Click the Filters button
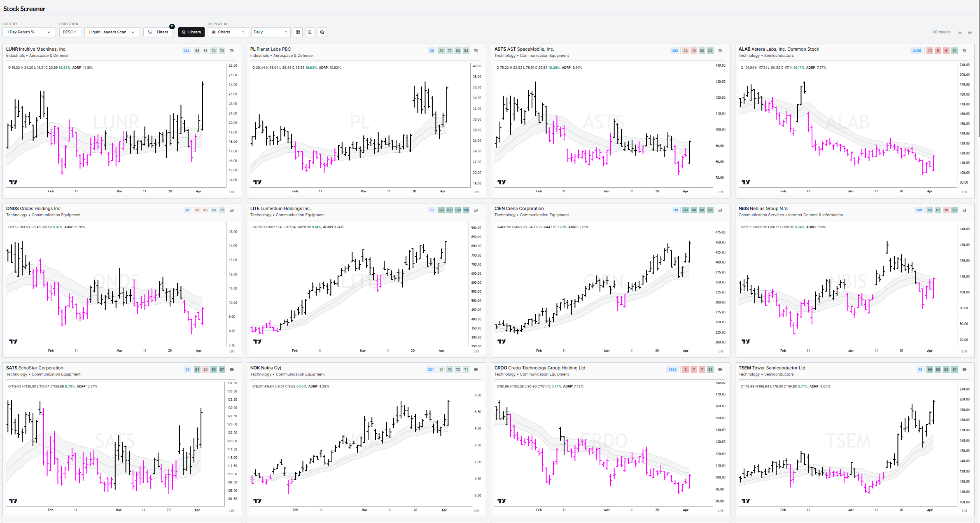The height and width of the screenshot is (523, 980). 158,32
